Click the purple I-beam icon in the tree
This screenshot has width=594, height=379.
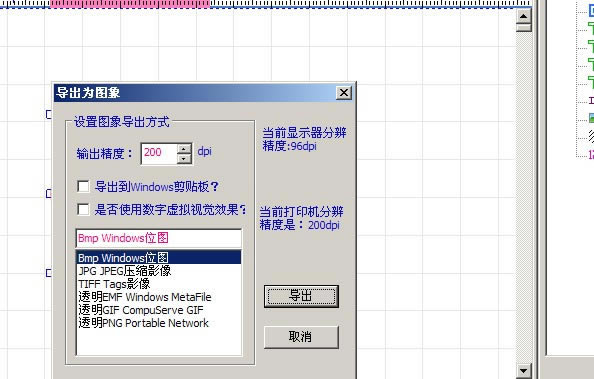tap(591, 100)
